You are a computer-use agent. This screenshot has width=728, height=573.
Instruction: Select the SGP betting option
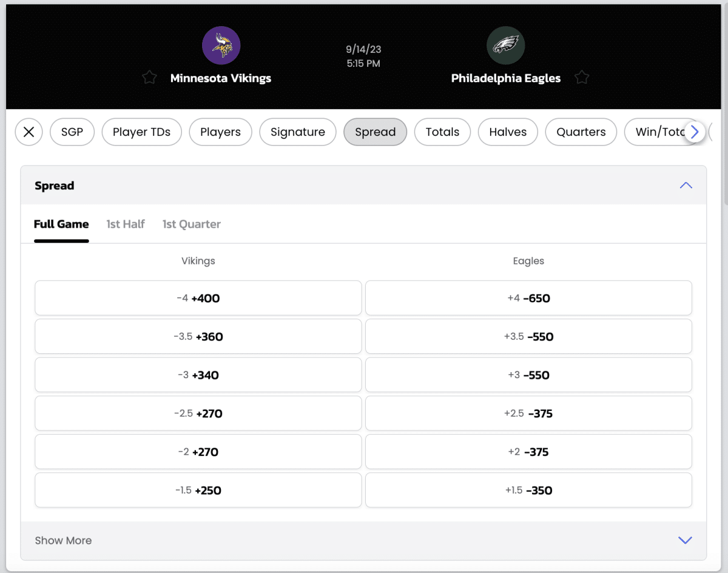(72, 132)
